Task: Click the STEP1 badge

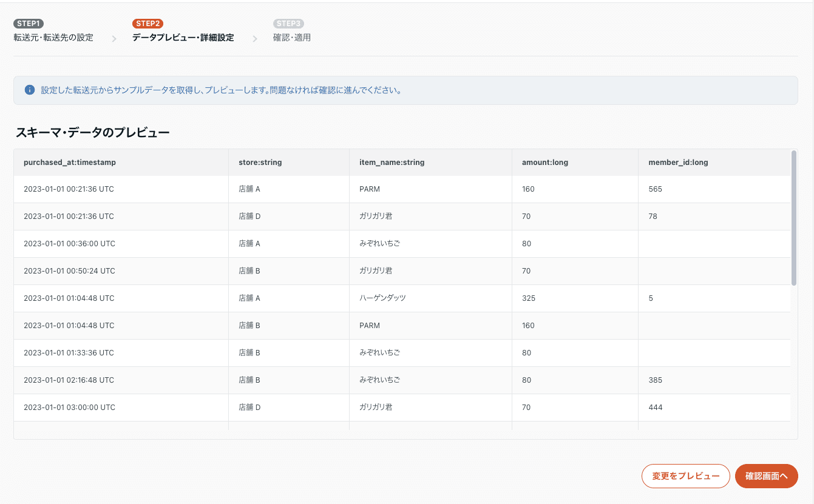Action: click(29, 24)
